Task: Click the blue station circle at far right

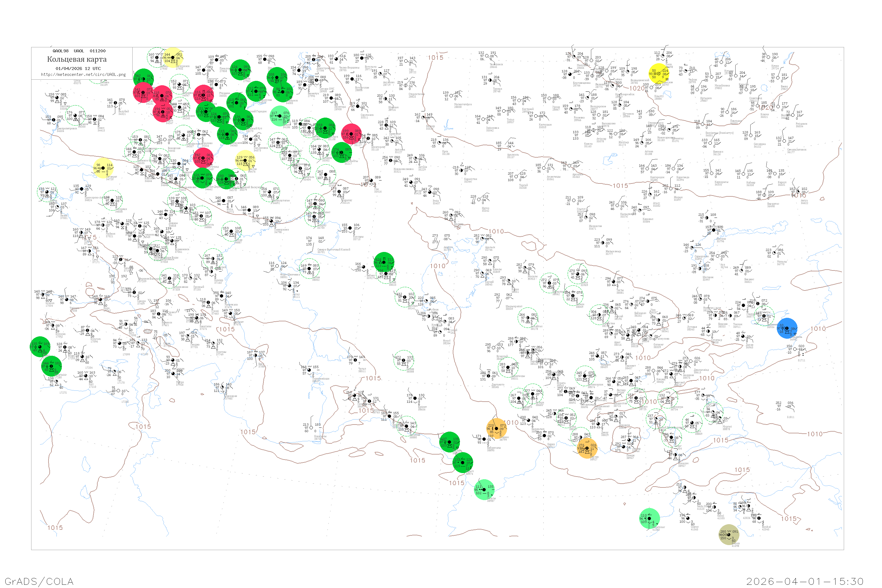Action: [787, 328]
